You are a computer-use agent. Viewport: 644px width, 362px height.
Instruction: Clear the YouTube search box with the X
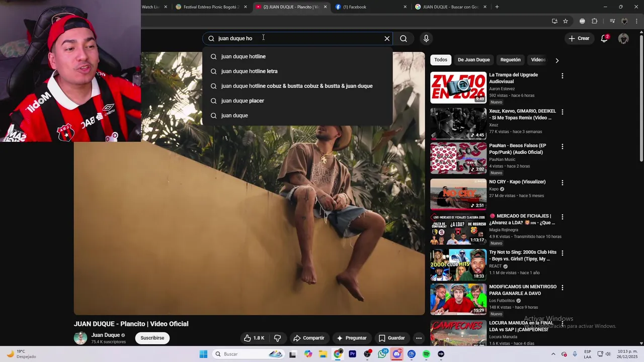pyautogui.click(x=387, y=38)
